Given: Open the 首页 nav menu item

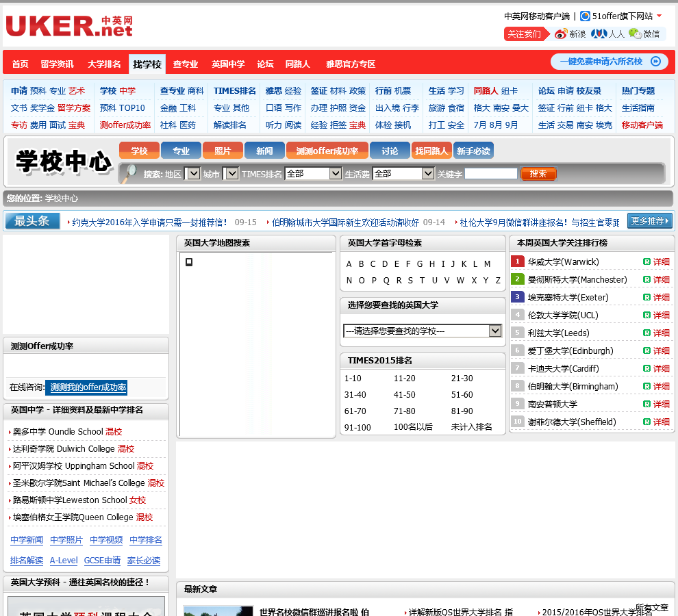Looking at the screenshot, I should click(x=20, y=64).
